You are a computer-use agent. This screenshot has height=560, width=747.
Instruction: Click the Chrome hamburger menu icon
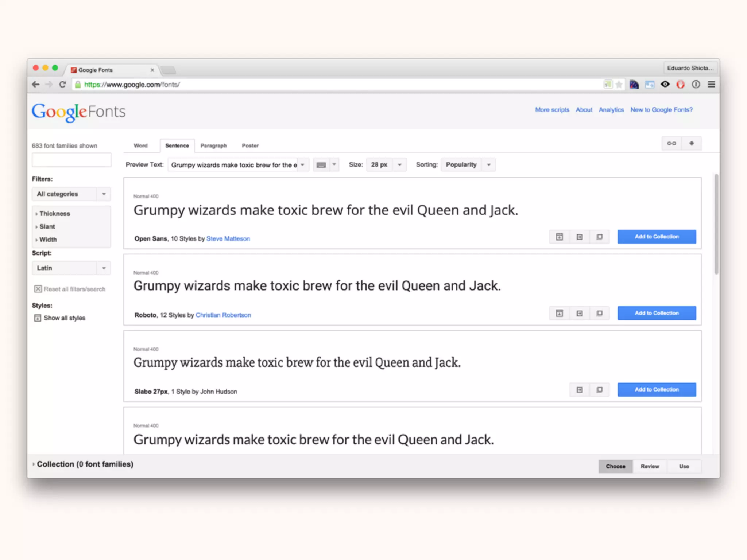click(x=711, y=84)
